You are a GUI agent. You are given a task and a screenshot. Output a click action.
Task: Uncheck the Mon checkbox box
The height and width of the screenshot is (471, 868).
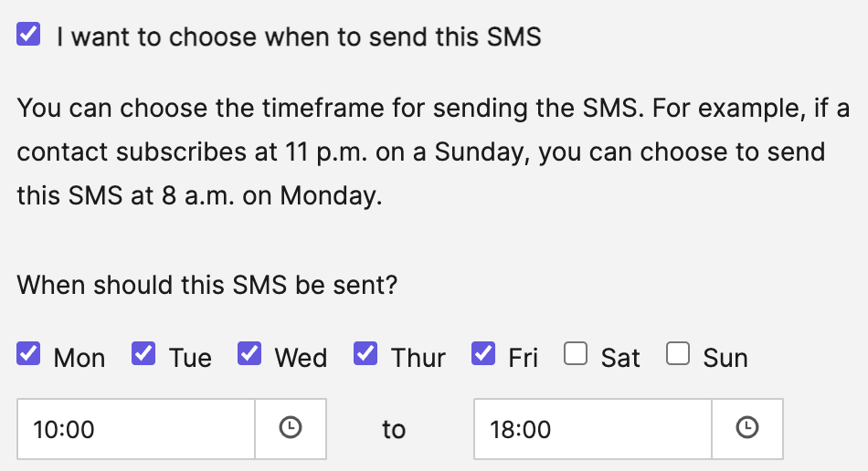pyautogui.click(x=29, y=354)
